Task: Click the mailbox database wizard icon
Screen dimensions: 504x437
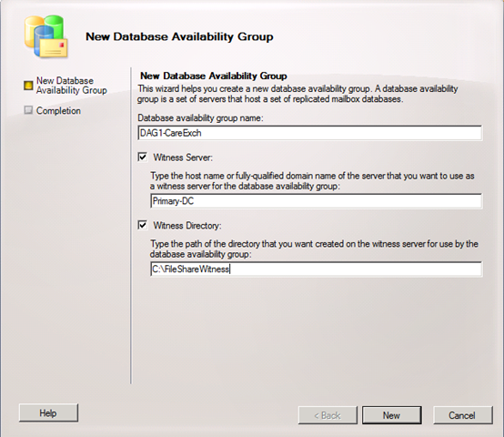Action: click(46, 37)
